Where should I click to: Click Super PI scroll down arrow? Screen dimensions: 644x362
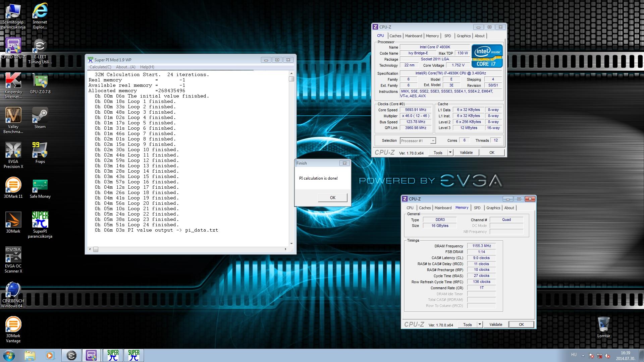click(x=291, y=244)
